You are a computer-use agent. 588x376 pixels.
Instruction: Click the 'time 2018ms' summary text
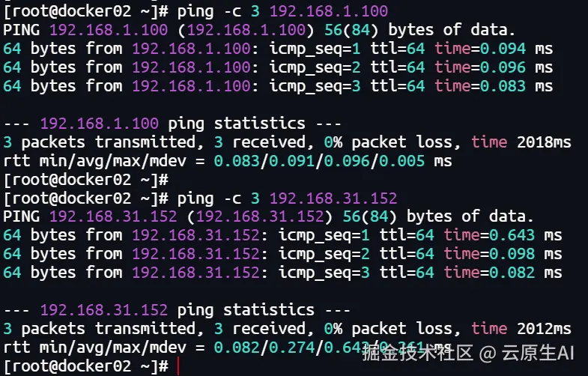[x=521, y=142]
